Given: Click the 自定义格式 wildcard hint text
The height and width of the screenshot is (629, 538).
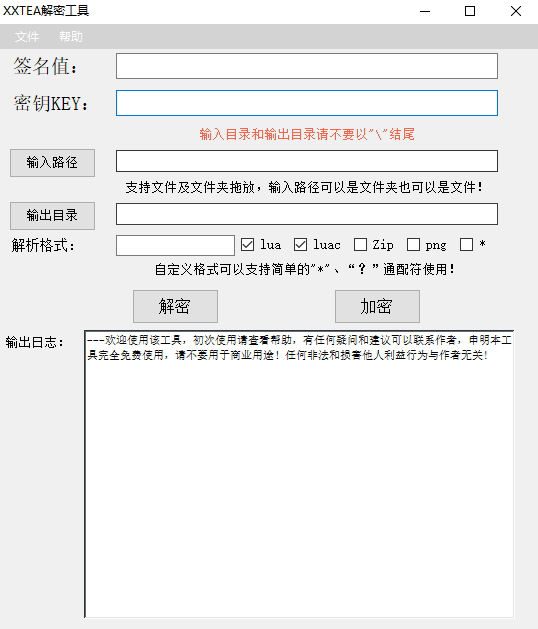Looking at the screenshot, I should (305, 269).
